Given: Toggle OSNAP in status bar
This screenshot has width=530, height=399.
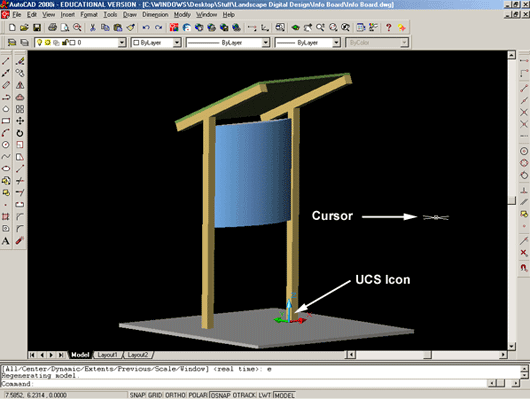Looking at the screenshot, I should (220, 395).
